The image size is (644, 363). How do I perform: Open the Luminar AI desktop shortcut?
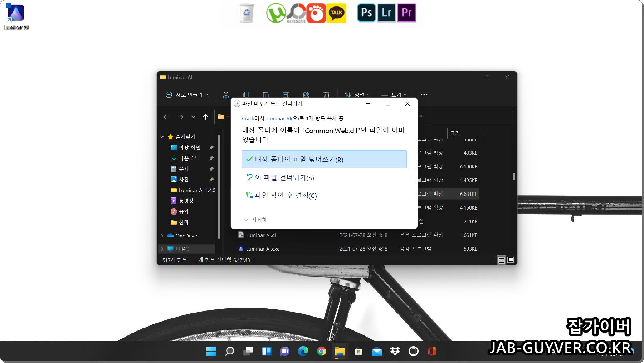(x=16, y=16)
